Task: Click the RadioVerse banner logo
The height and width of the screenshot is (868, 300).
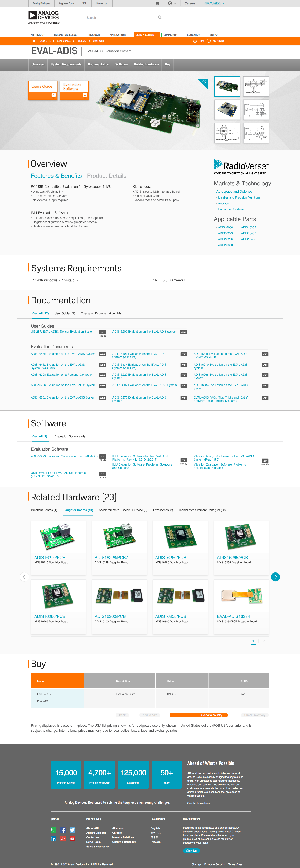Action: 241,167
